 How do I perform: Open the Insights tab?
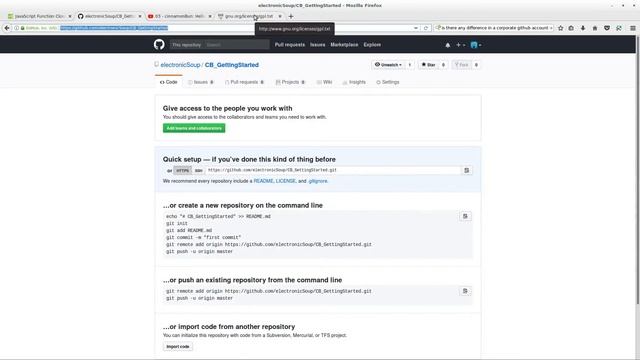click(x=354, y=82)
